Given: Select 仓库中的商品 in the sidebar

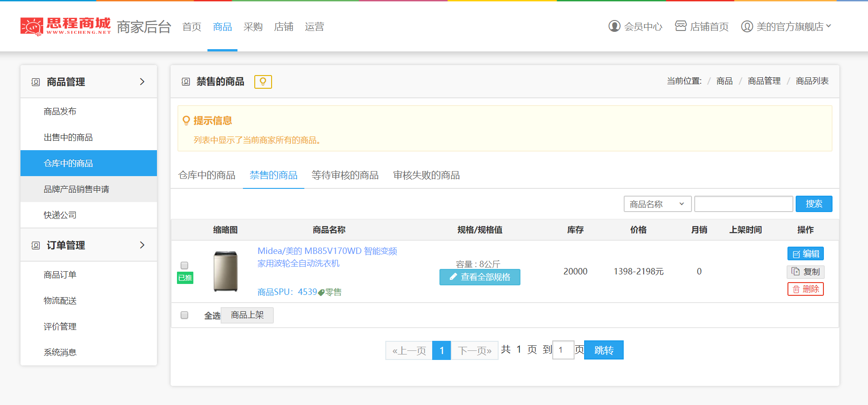Looking at the screenshot, I should pyautogui.click(x=89, y=163).
